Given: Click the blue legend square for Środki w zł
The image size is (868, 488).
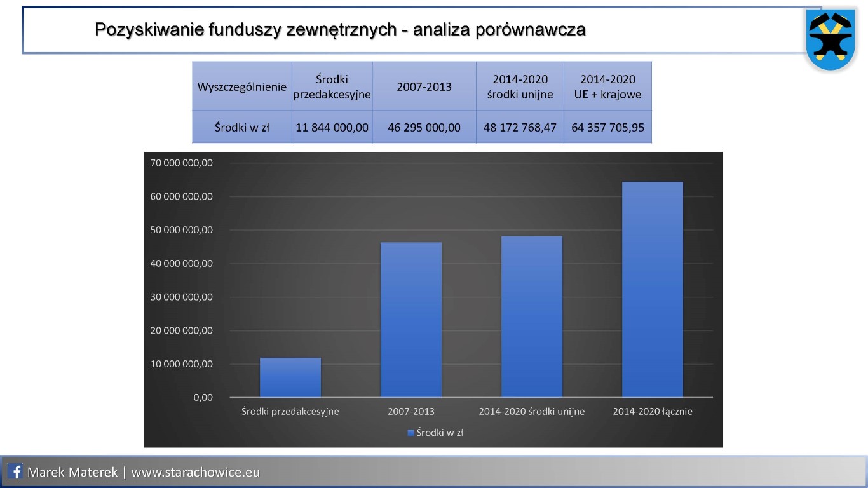Looking at the screenshot, I should click(410, 433).
